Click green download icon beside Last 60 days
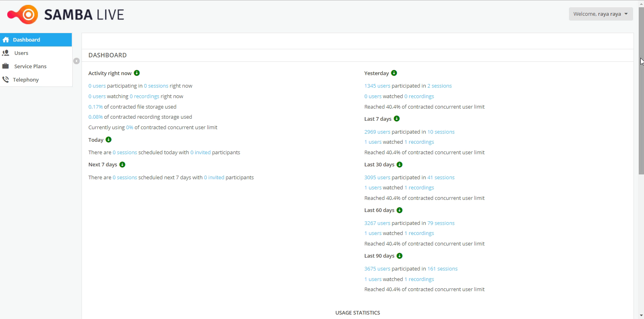This screenshot has height=319, width=644. coord(399,210)
